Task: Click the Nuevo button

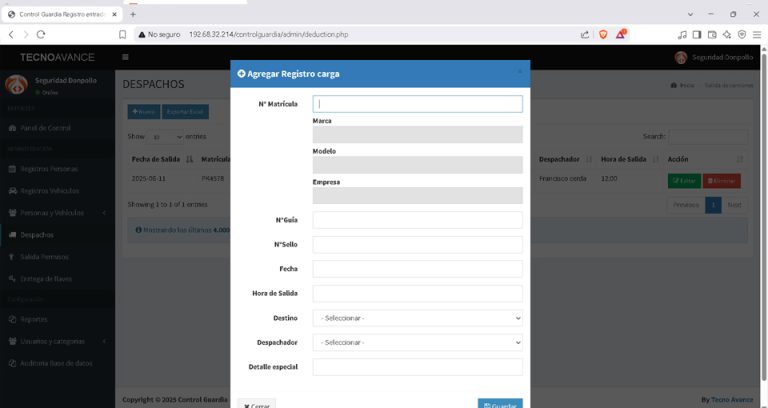Action: [144, 112]
